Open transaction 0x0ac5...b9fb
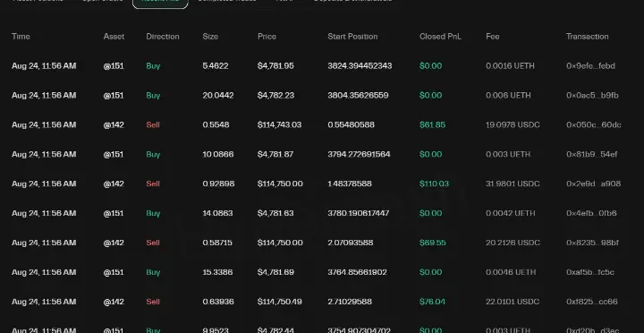 click(x=592, y=96)
